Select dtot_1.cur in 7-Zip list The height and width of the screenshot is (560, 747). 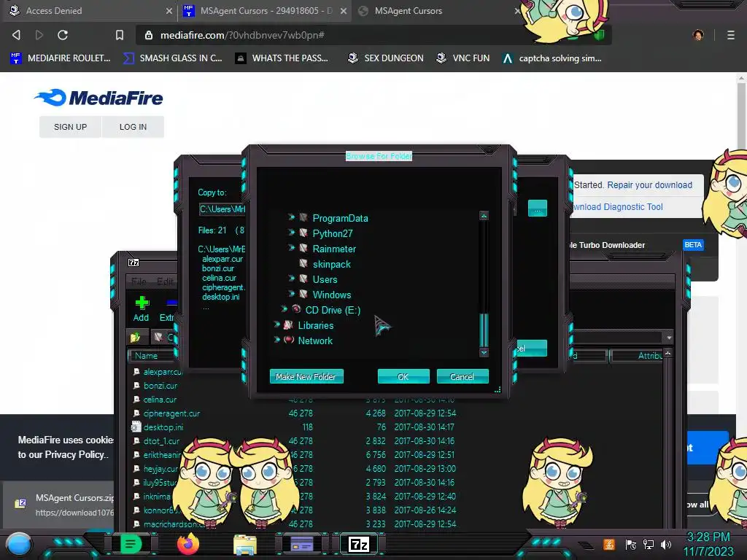(161, 441)
